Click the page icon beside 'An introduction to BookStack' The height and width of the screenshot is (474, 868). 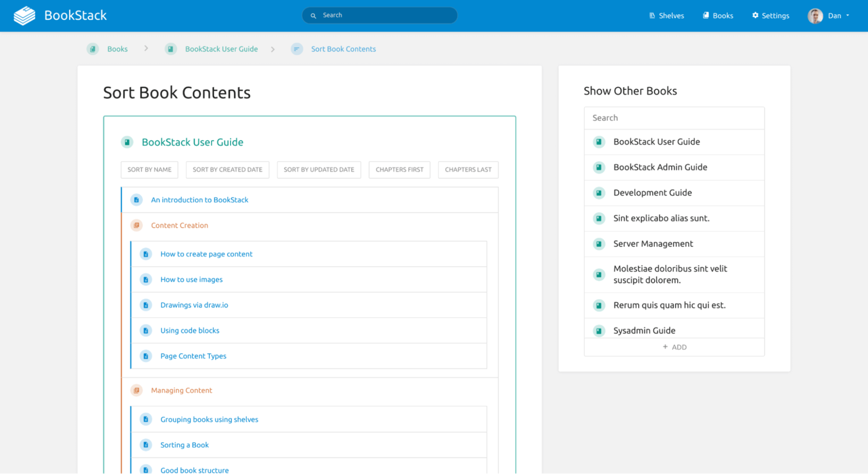(136, 199)
